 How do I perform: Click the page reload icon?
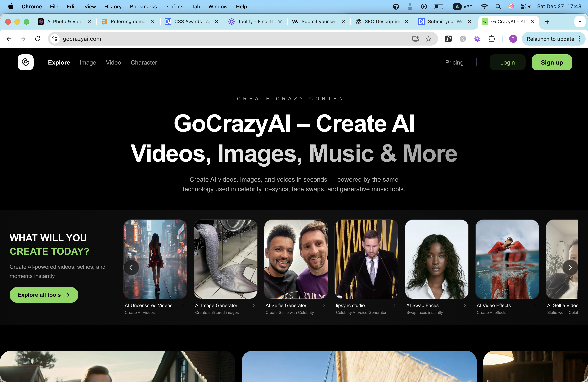(38, 39)
